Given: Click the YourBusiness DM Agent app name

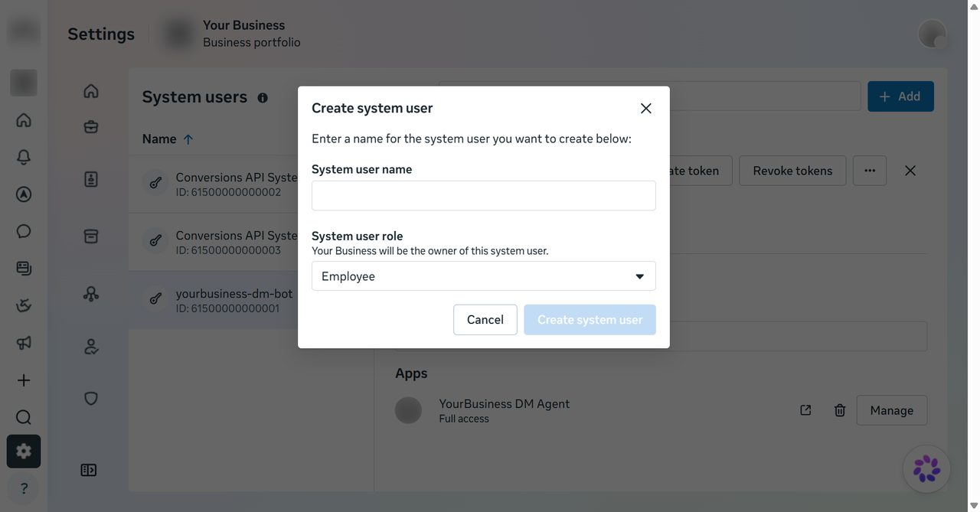Looking at the screenshot, I should point(504,404).
